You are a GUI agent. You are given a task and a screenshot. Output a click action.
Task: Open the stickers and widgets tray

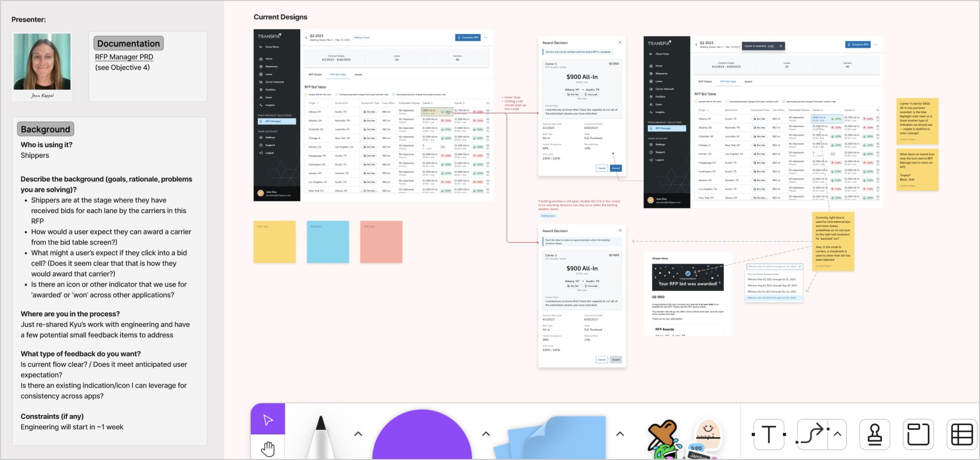click(x=685, y=439)
